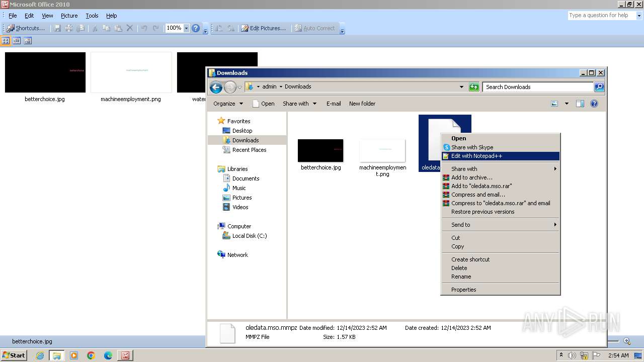
Task: Open the view options dropdown arrow
Action: [567, 104]
